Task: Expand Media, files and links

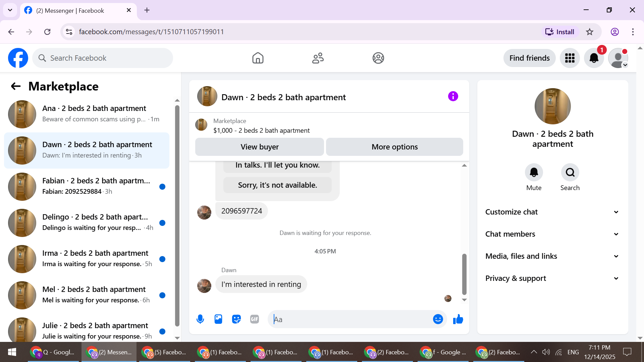Action: pos(552,256)
